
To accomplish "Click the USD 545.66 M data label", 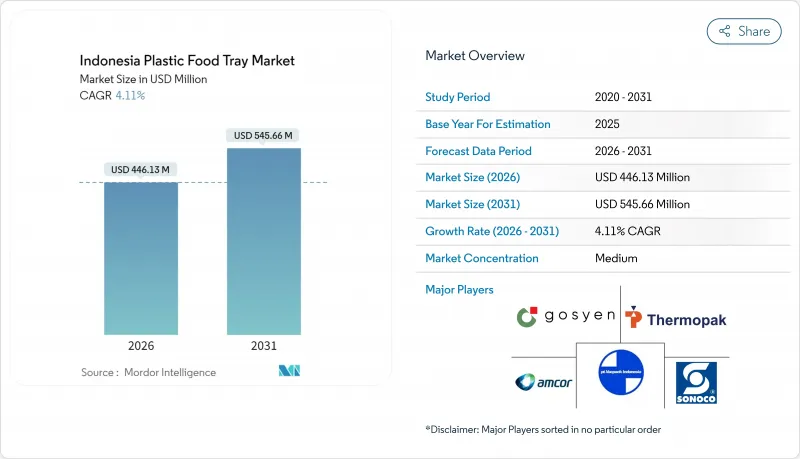I will pos(264,135).
